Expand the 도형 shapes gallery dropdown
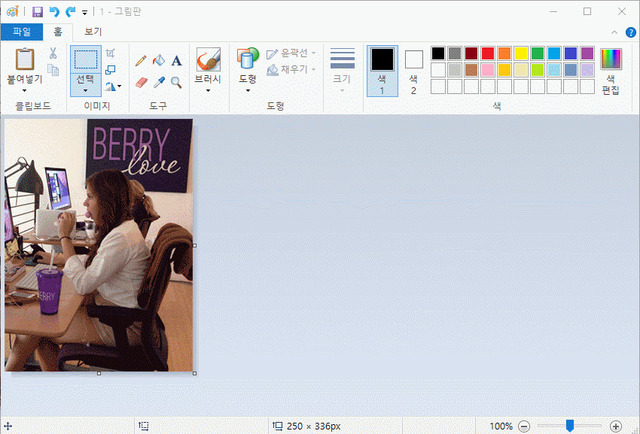Screen dimensions: 640x434 click(248, 90)
